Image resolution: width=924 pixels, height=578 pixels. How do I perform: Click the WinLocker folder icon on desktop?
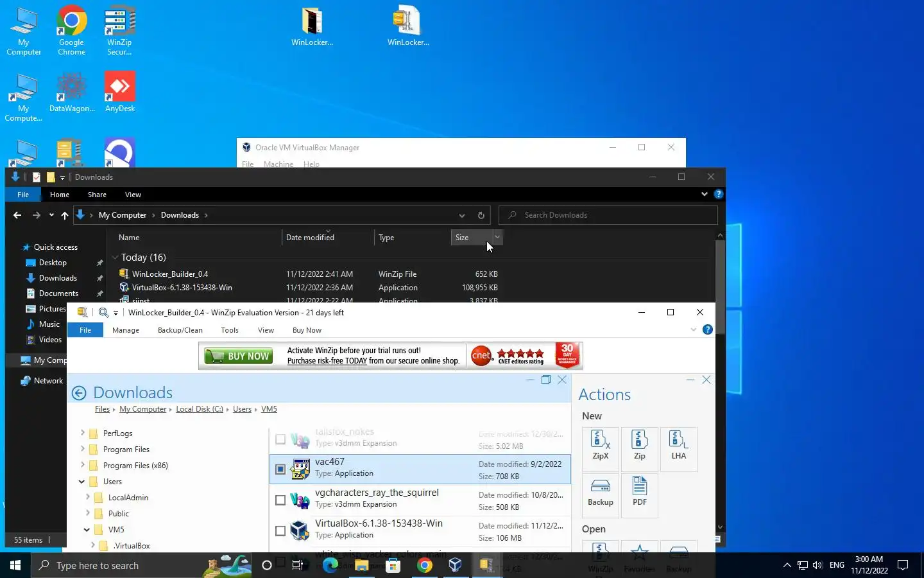coord(312,27)
